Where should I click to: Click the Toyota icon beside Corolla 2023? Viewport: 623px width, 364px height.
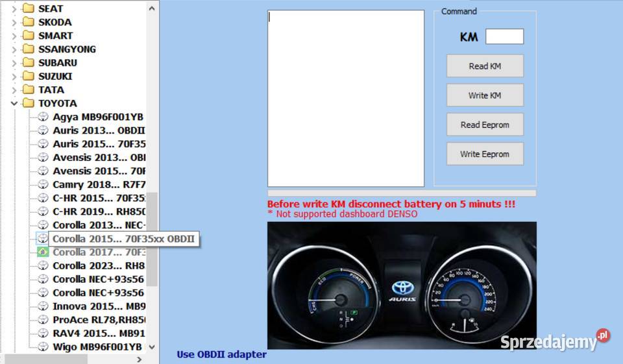43,265
